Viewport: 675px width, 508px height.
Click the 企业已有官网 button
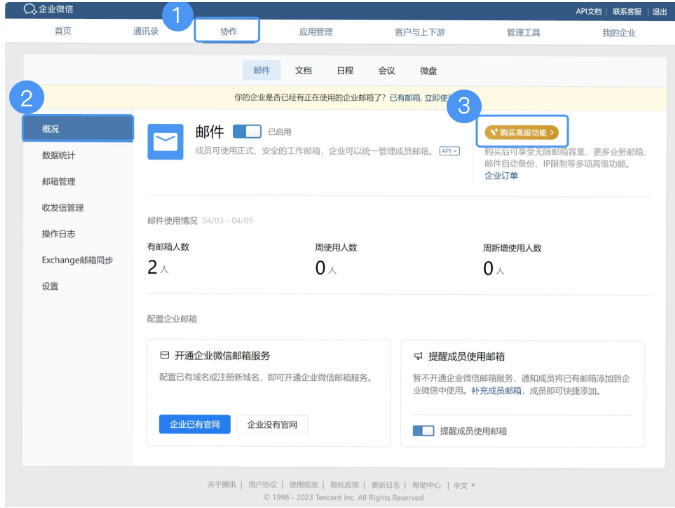[x=195, y=425]
